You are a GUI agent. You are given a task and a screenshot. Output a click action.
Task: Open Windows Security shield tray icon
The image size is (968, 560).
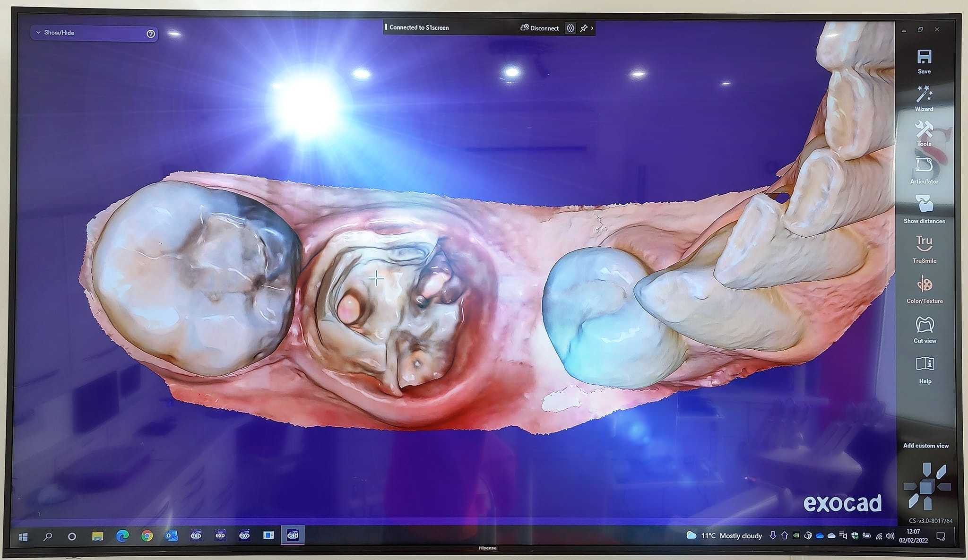click(855, 536)
